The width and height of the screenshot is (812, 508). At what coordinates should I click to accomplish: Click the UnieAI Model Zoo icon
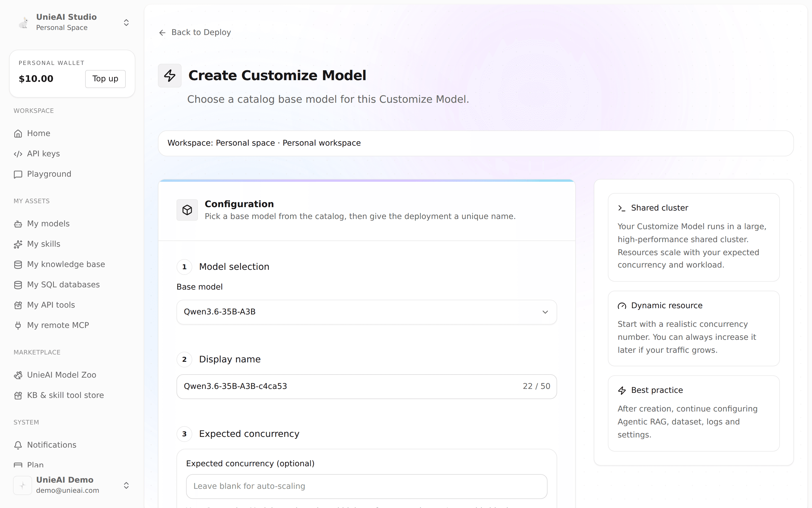click(x=18, y=375)
